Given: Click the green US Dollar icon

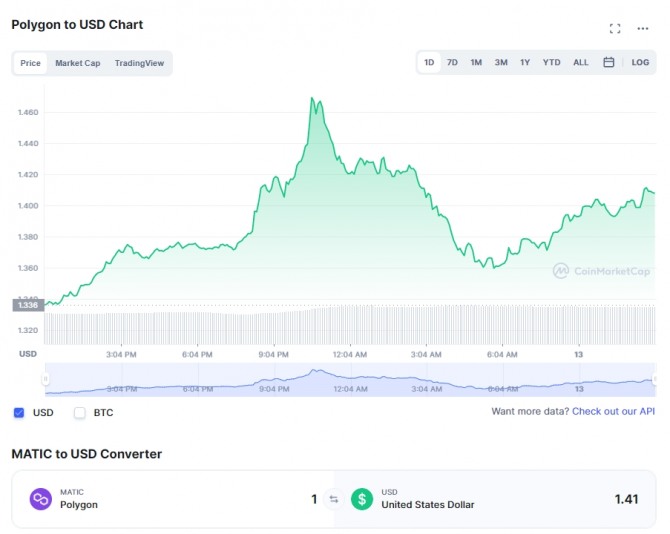Looking at the screenshot, I should point(362,499).
